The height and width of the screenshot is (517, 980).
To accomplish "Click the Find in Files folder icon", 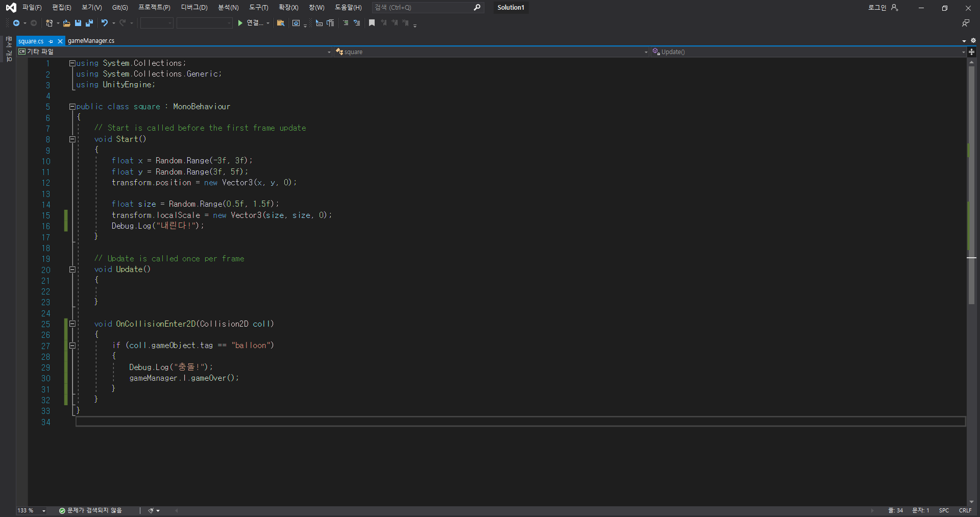I will pos(280,23).
